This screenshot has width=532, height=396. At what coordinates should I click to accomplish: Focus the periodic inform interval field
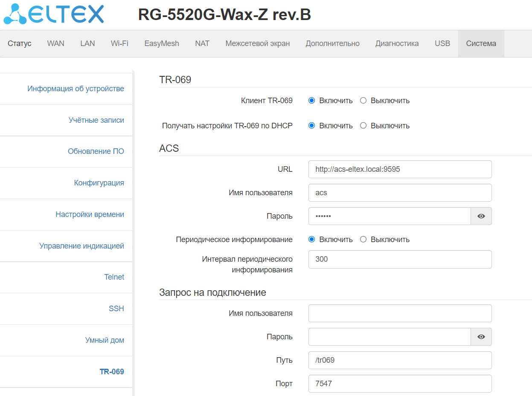(400, 259)
